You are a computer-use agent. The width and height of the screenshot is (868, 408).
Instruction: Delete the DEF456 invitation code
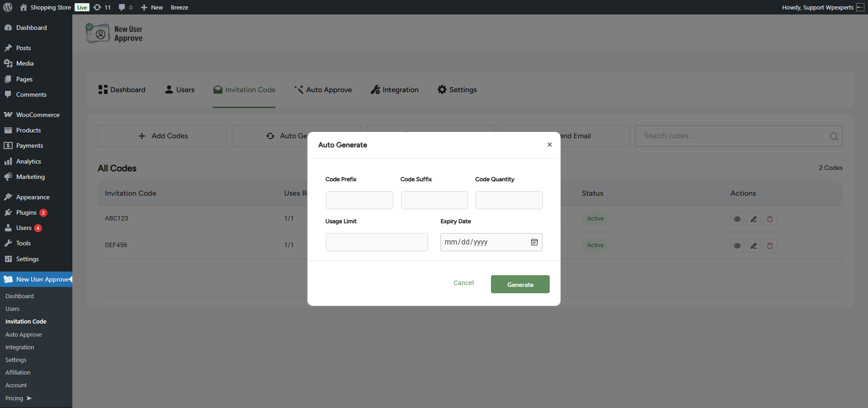click(x=769, y=246)
